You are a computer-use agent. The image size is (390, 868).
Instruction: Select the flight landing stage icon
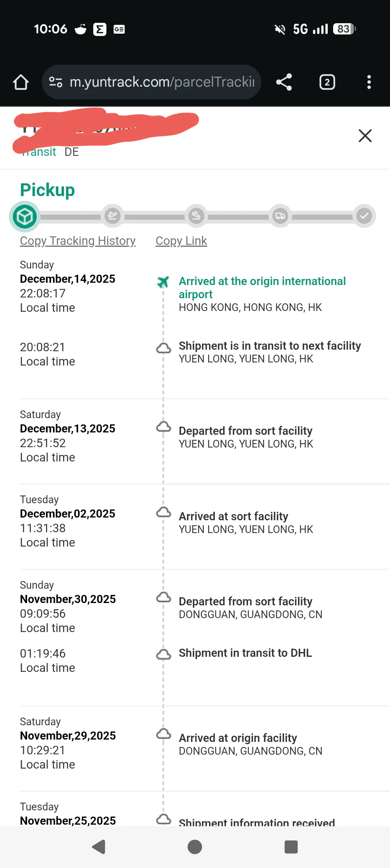point(197,216)
